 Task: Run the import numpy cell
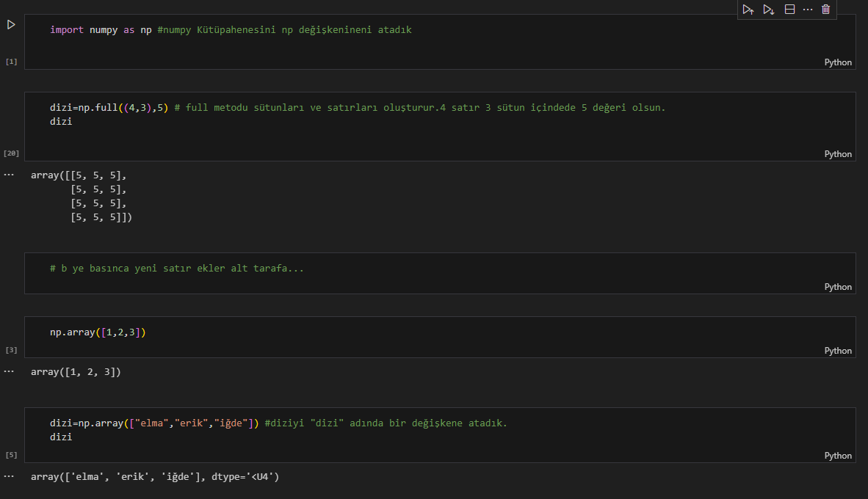click(11, 25)
